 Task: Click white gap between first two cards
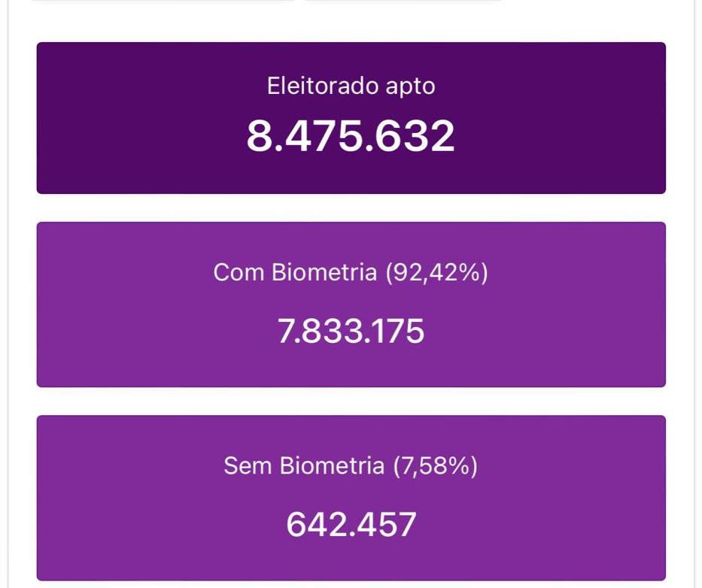click(351, 208)
